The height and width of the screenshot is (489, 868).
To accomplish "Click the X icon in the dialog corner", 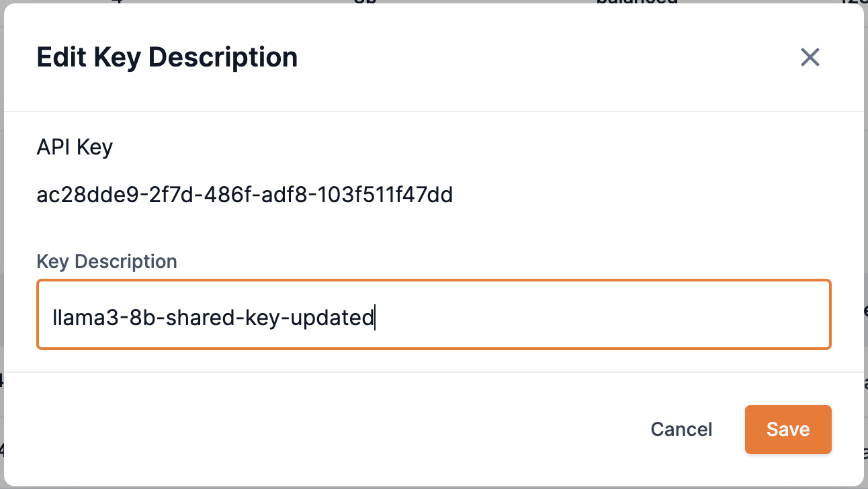I will coord(810,58).
